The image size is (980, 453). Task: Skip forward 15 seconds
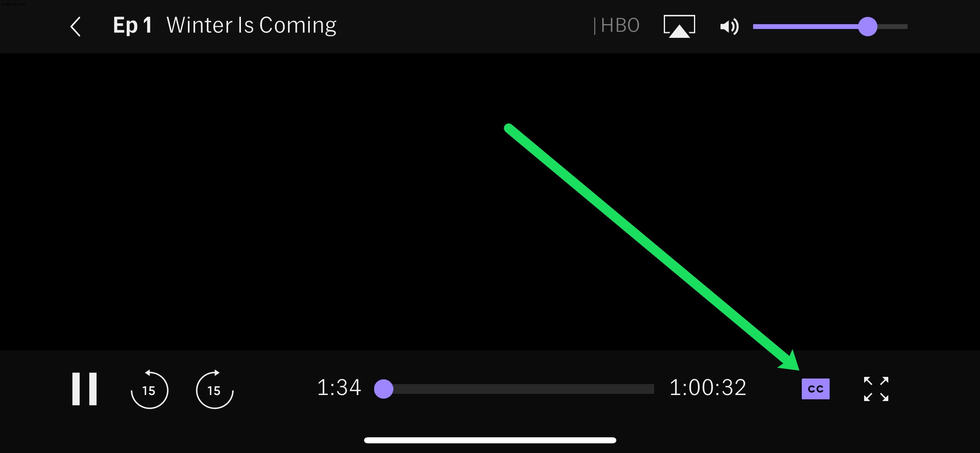coord(215,389)
